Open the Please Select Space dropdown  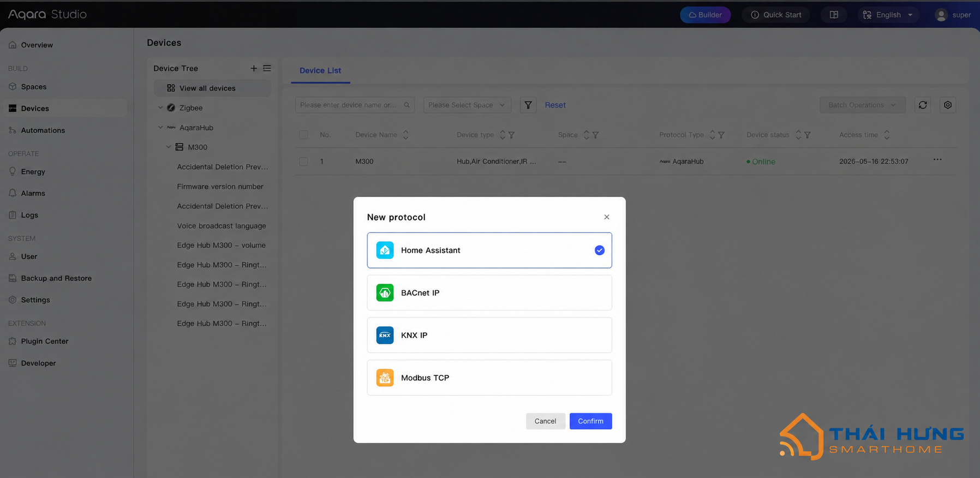click(x=467, y=105)
